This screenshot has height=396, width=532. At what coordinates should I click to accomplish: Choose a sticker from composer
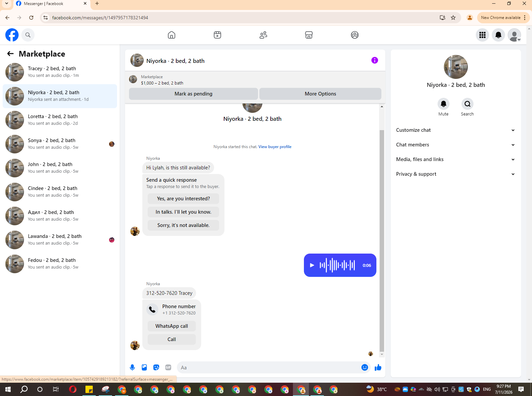coord(156,367)
